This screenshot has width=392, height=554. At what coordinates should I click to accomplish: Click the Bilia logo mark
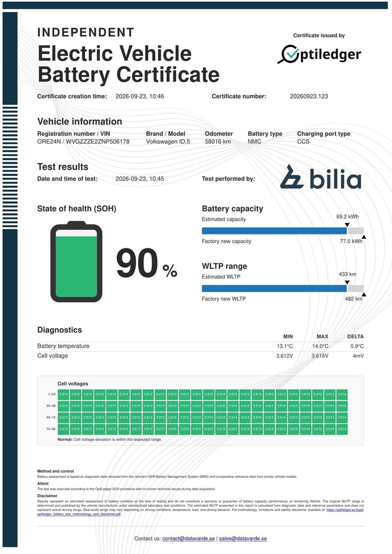coord(292,176)
